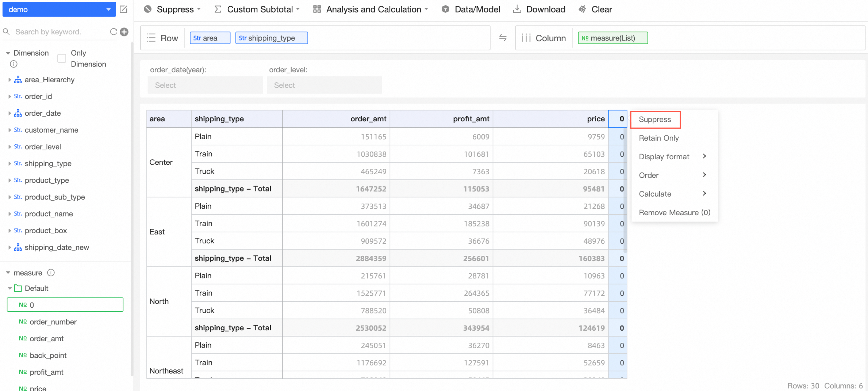Click the refresh icon in search bar
This screenshot has width=868, height=391.
click(114, 32)
